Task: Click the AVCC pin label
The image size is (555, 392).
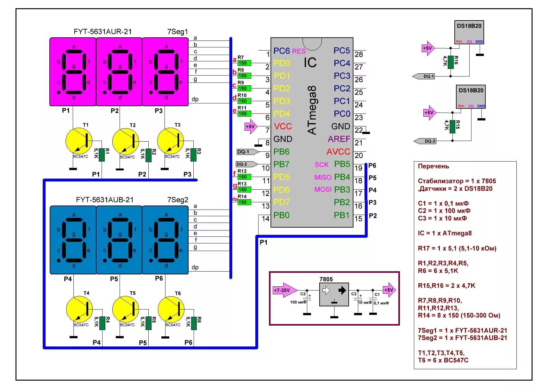Action: (x=338, y=152)
